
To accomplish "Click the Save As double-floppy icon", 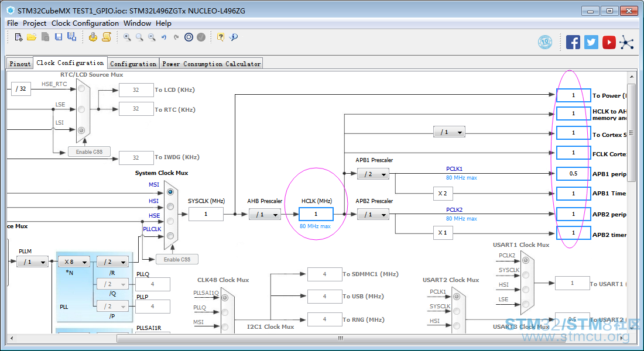I will [x=72, y=37].
